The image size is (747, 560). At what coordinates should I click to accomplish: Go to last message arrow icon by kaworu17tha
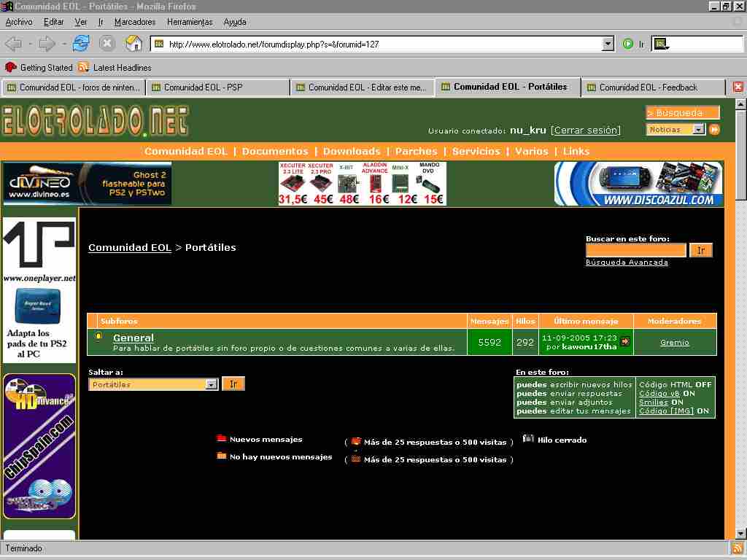(625, 341)
